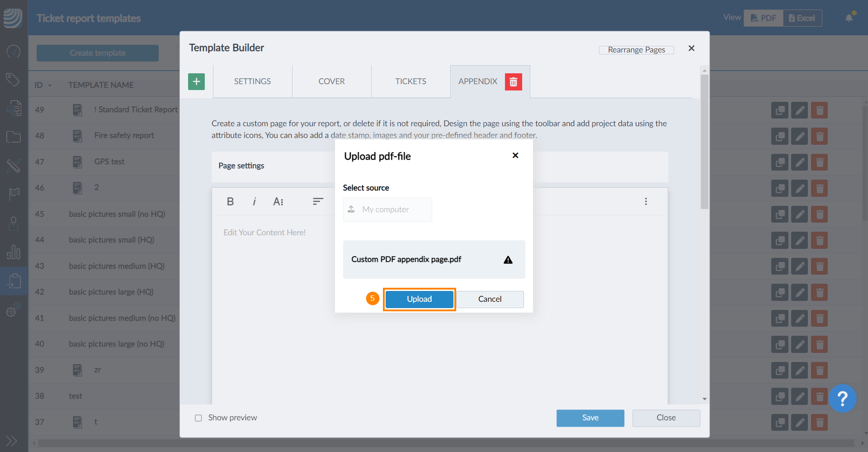Switch to the TICKETS tab

(410, 81)
